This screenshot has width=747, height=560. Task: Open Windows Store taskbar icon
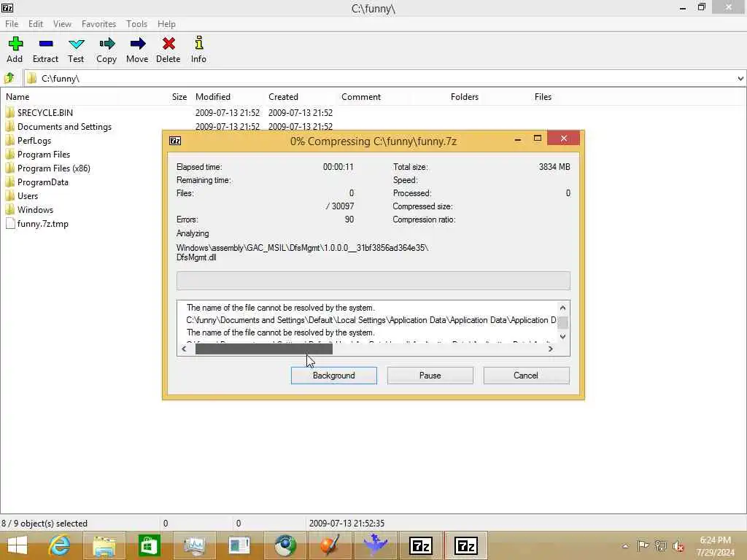[x=149, y=545]
